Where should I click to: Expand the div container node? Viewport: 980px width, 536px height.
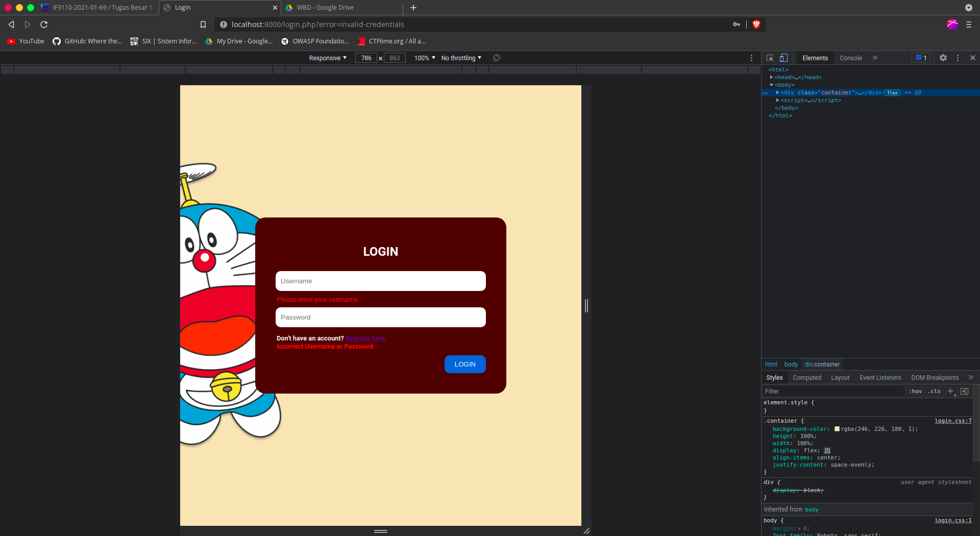[x=777, y=93]
